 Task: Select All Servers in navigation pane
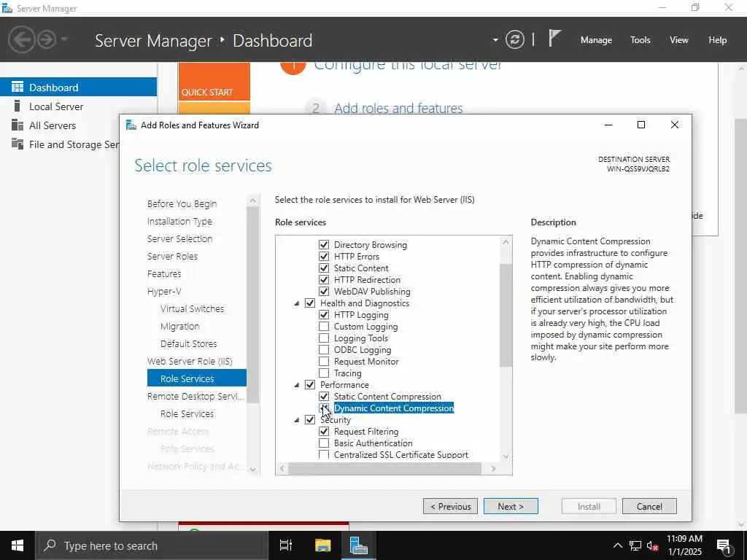click(x=53, y=125)
